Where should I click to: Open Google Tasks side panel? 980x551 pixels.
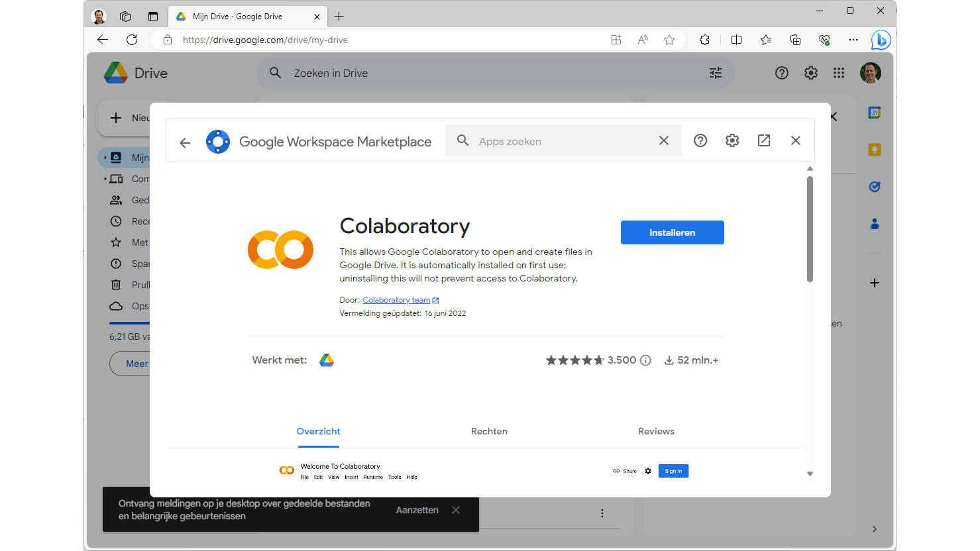tap(875, 187)
